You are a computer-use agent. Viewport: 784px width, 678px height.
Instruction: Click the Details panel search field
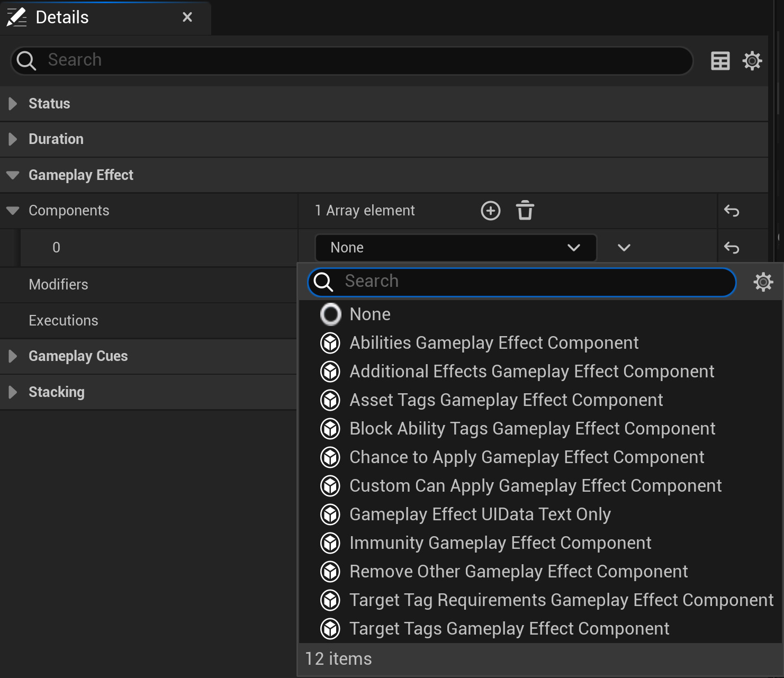(x=352, y=60)
